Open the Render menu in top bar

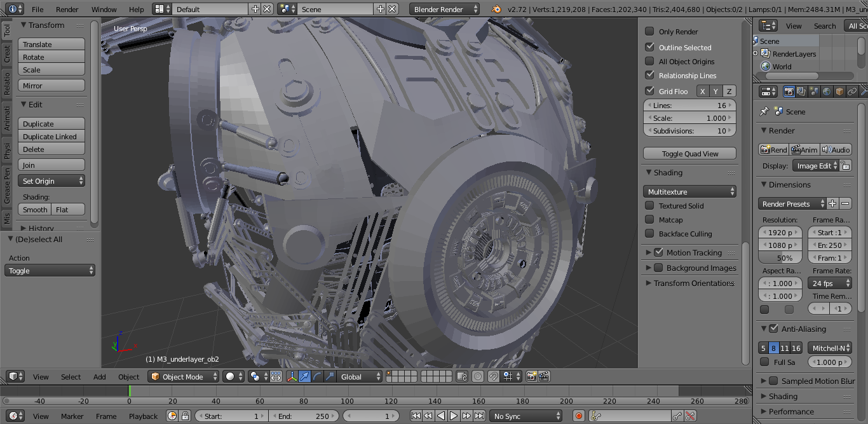[x=67, y=9]
